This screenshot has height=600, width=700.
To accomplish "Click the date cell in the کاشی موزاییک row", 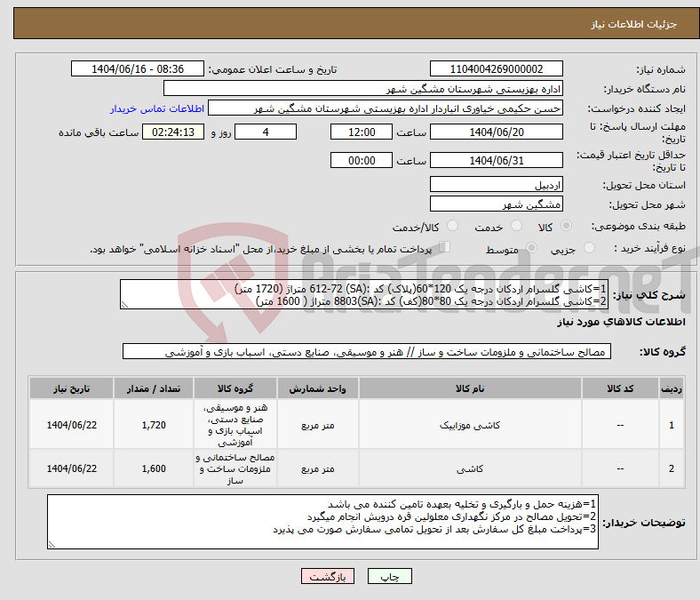I will (71, 425).
